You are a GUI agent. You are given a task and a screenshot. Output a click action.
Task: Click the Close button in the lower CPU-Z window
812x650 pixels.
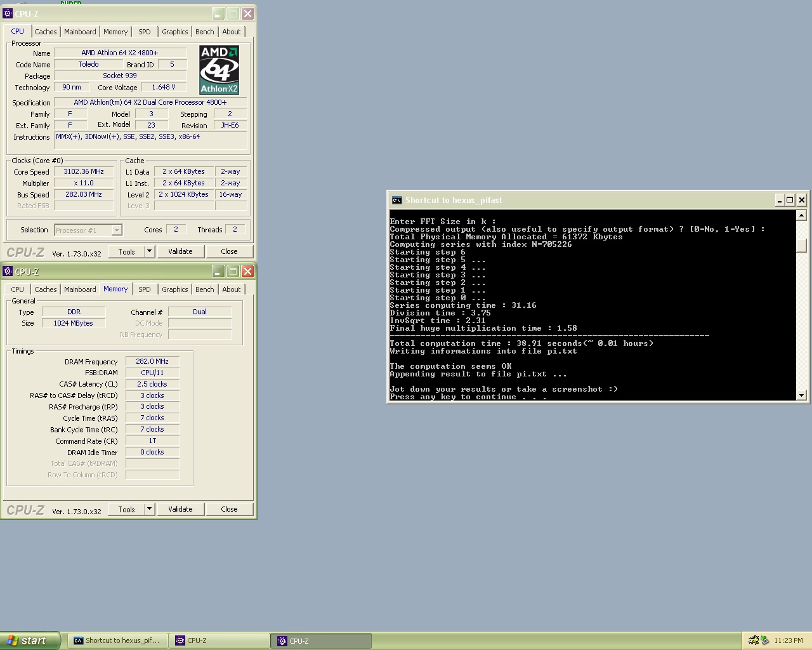coord(229,509)
